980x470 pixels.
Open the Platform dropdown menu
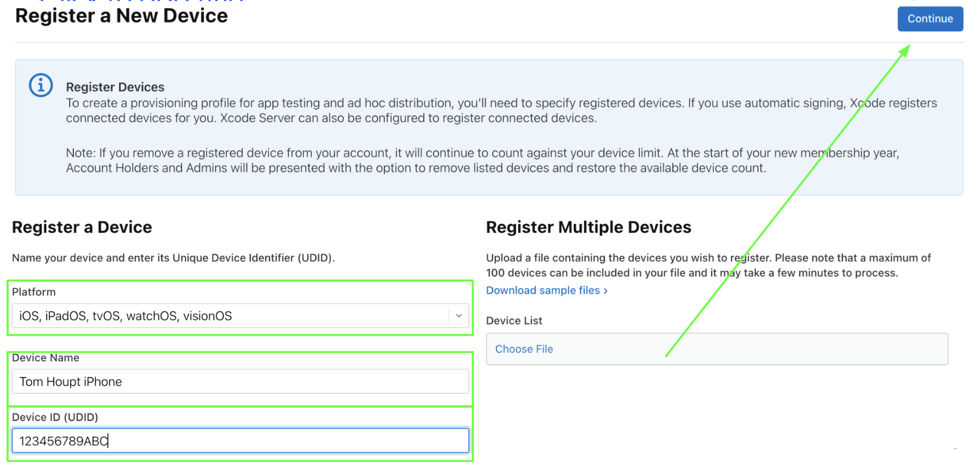240,316
